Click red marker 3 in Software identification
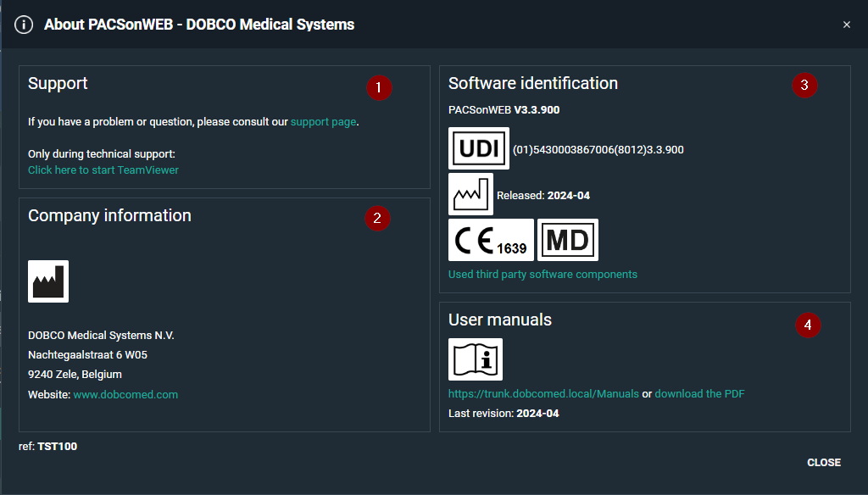The height and width of the screenshot is (495, 868). coord(804,85)
